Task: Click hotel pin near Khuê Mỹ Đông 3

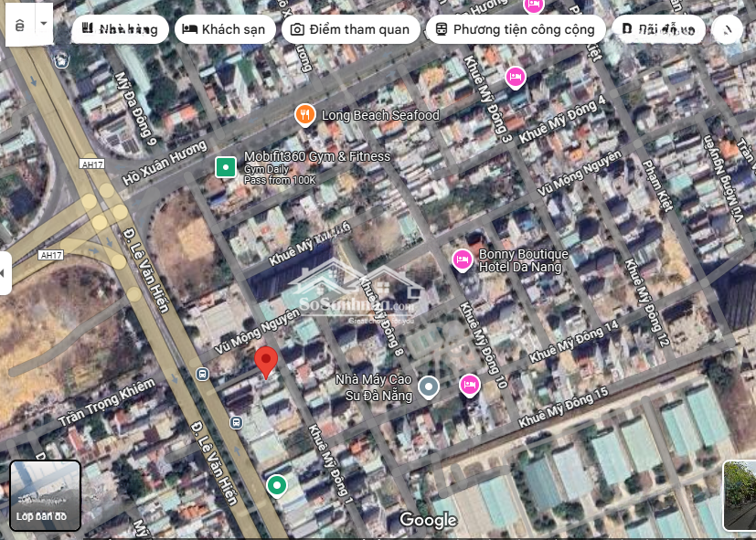Action: [516, 77]
